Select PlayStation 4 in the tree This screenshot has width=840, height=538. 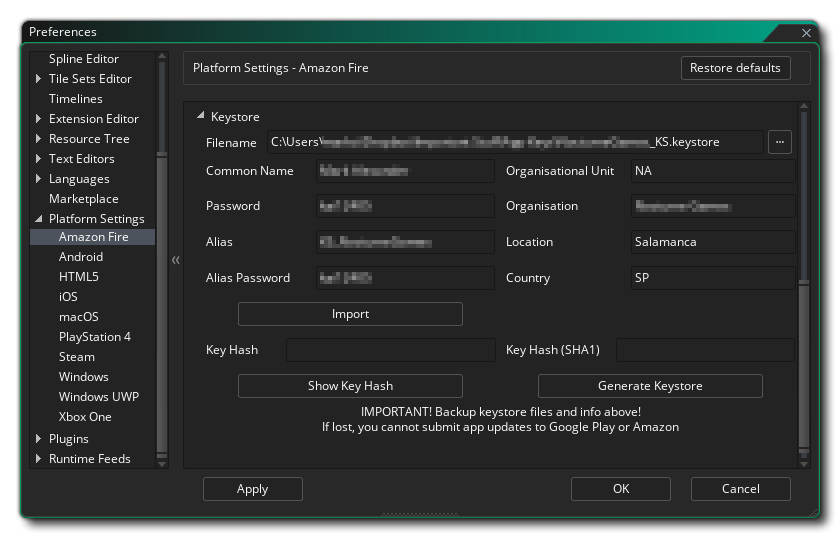pos(94,337)
